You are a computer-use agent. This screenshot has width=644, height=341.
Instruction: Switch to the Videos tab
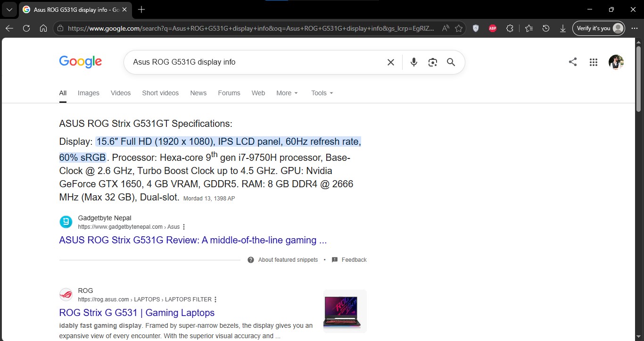point(121,93)
